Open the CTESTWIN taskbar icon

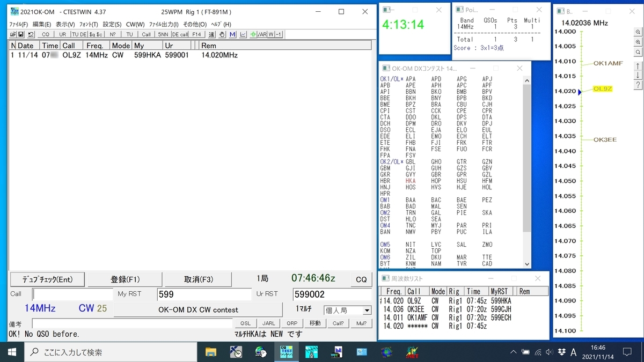pyautogui.click(x=286, y=352)
